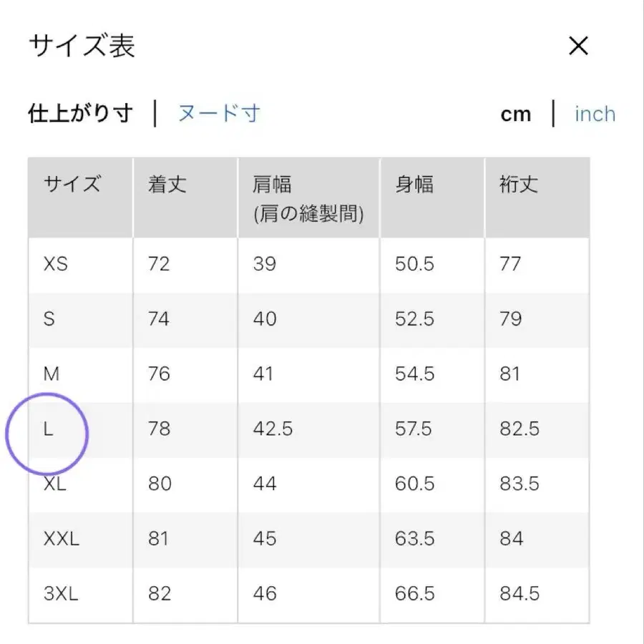
Task: Click the サイズ header cell
Action: click(71, 185)
